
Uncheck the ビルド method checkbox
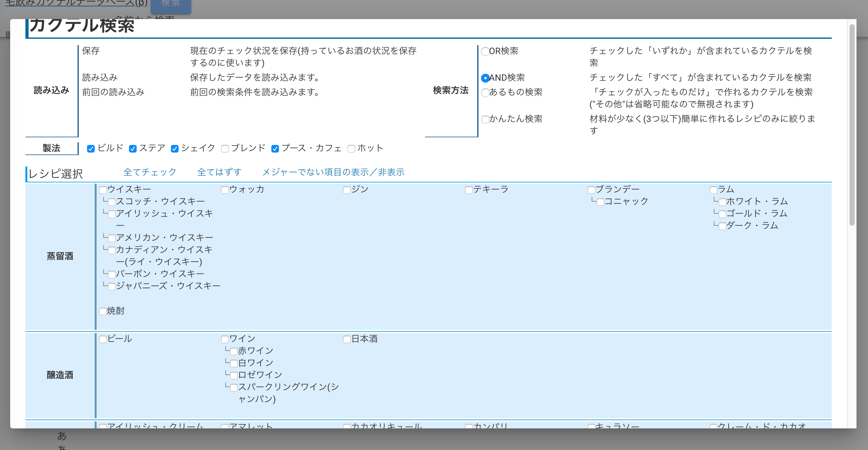click(x=91, y=149)
